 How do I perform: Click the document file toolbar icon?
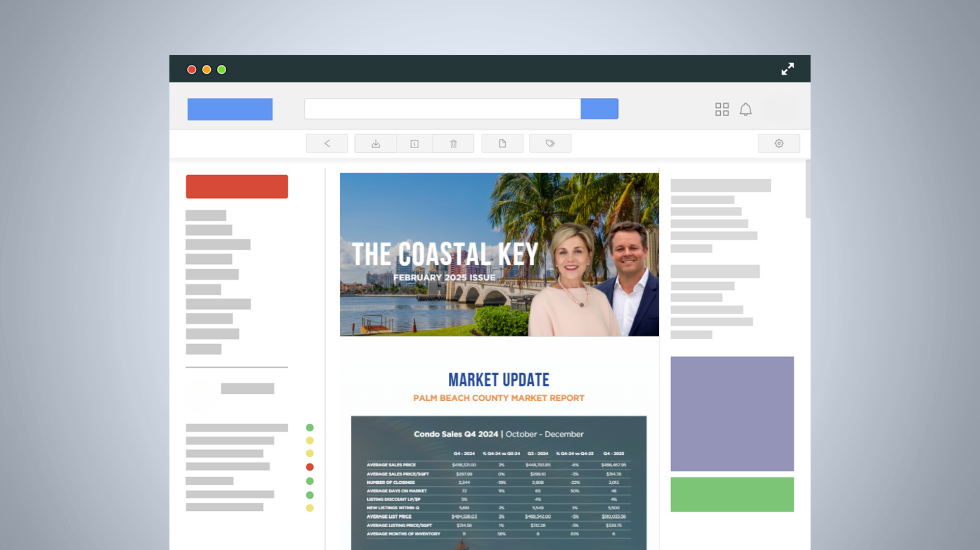(502, 144)
